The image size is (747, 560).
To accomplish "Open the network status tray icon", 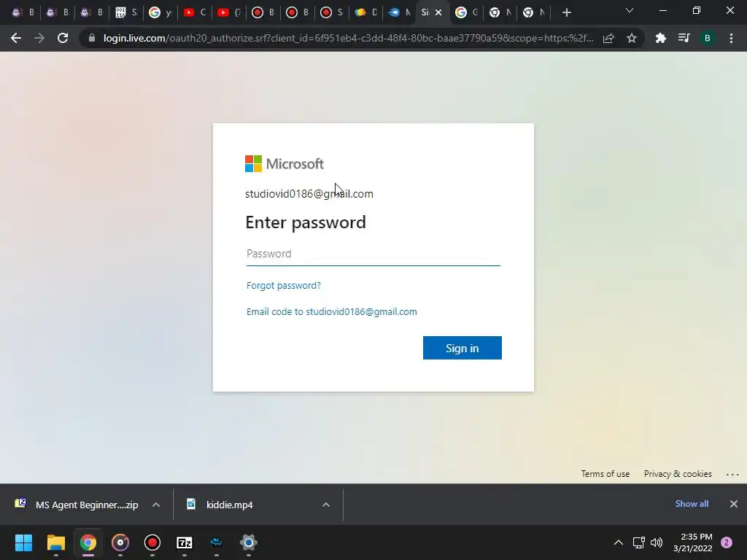I will pyautogui.click(x=639, y=542).
